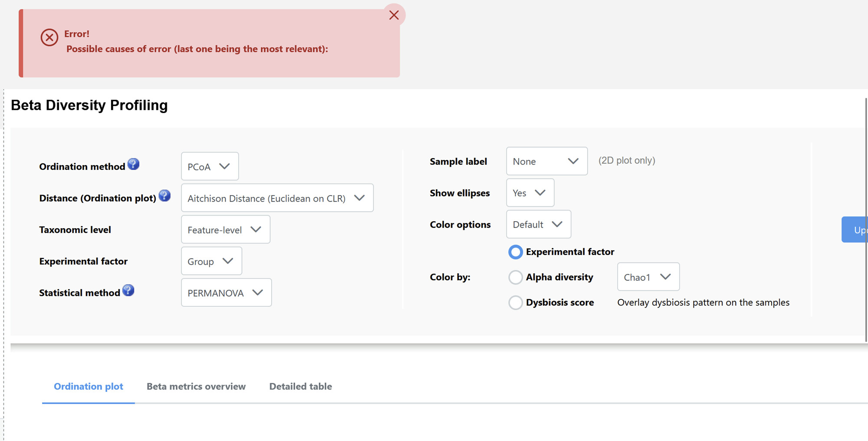Switch to the Beta metrics overview tab
This screenshot has height=441, width=868.
[196, 386]
